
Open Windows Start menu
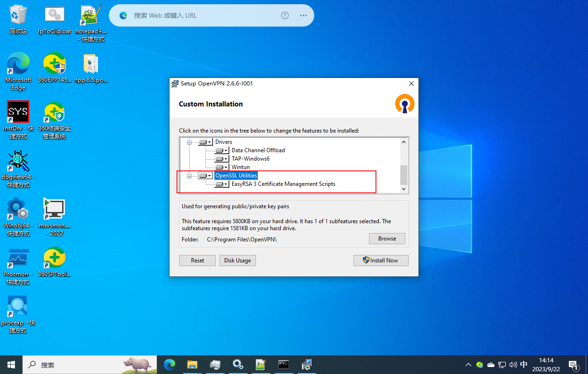(x=11, y=365)
